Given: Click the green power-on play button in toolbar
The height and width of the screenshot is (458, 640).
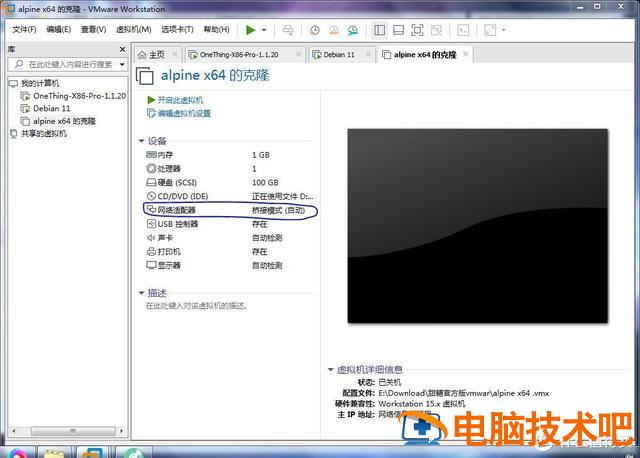Looking at the screenshot, I should point(250,30).
